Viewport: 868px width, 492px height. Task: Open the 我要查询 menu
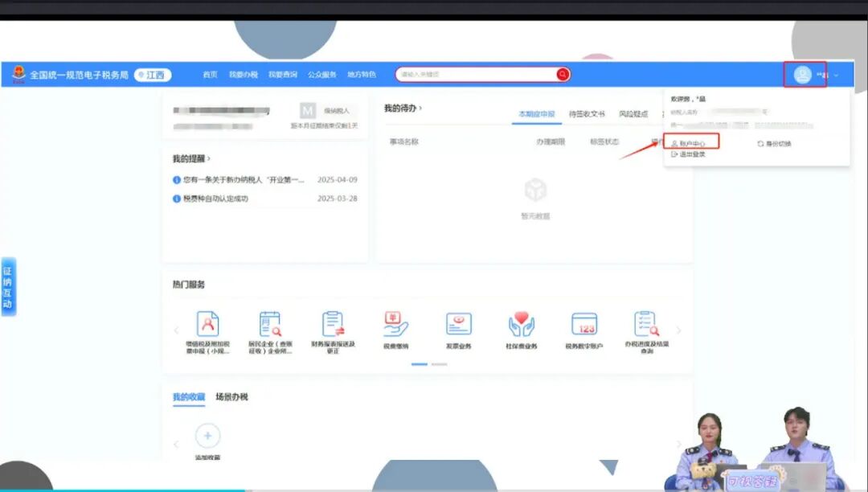(283, 74)
